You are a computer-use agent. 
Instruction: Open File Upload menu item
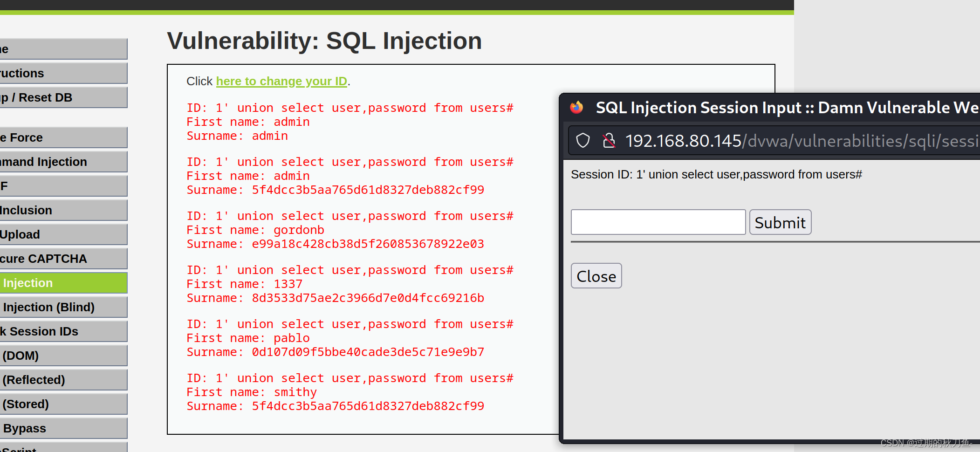(x=63, y=234)
